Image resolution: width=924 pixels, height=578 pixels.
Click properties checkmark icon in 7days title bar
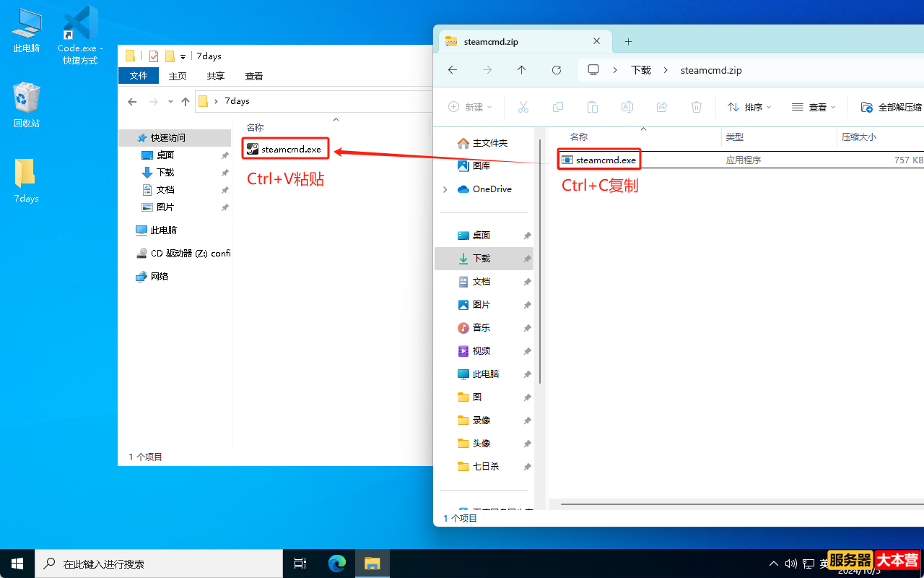[x=154, y=56]
